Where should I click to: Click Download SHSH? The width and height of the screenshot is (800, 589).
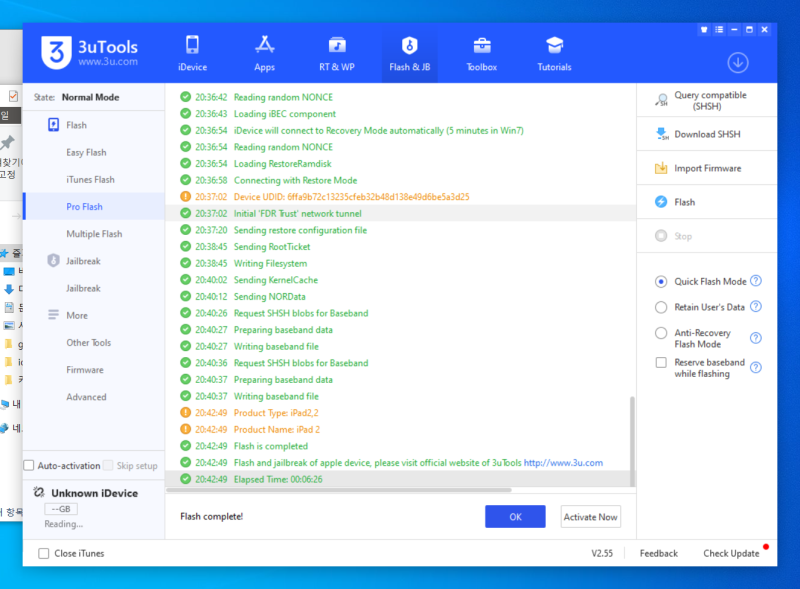707,134
